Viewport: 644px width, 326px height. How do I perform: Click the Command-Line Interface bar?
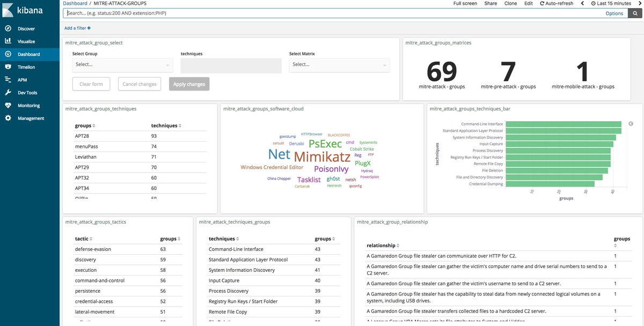[563, 124]
